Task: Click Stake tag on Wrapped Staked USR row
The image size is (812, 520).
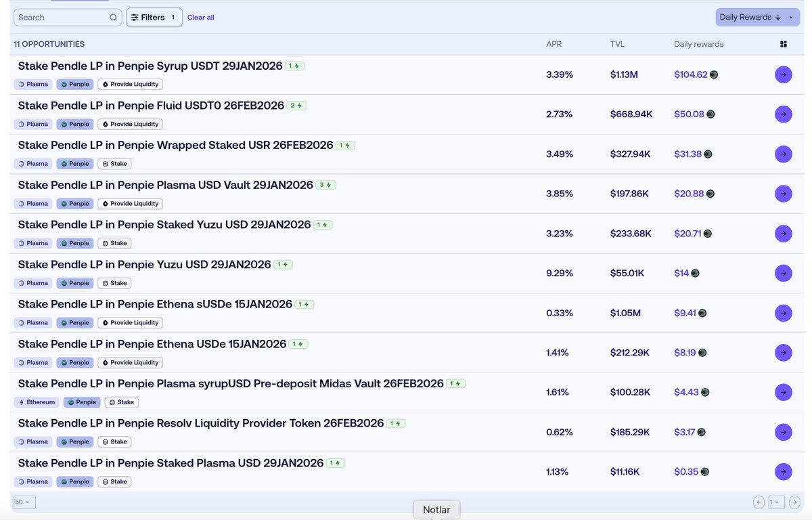Action: (x=114, y=164)
